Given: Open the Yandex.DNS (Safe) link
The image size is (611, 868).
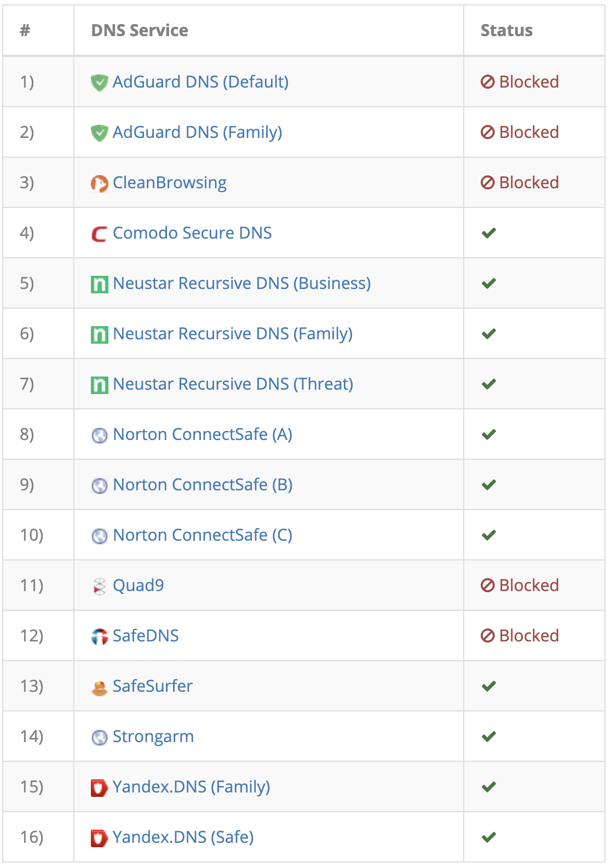Looking at the screenshot, I should click(183, 837).
